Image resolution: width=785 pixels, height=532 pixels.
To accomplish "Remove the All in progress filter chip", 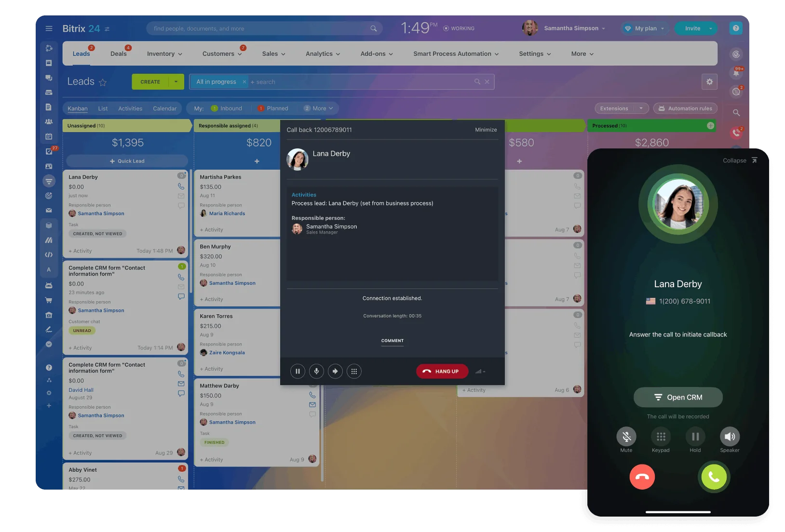I will tap(244, 82).
